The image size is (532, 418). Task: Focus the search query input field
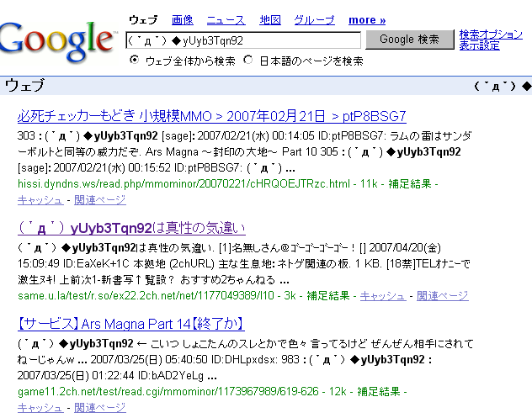(243, 40)
